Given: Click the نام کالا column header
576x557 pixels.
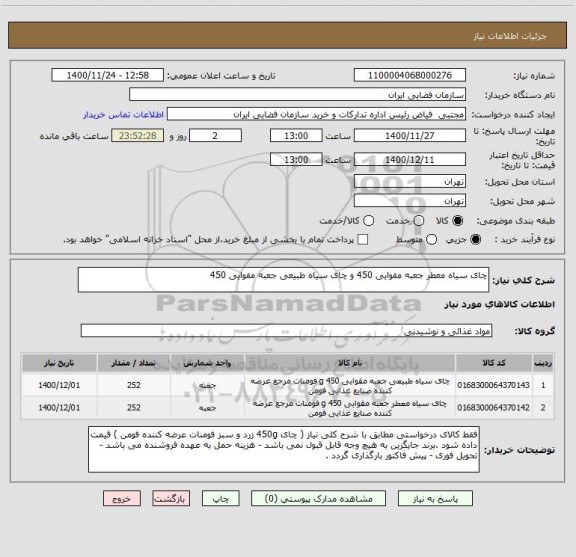Looking at the screenshot, I should click(350, 363).
